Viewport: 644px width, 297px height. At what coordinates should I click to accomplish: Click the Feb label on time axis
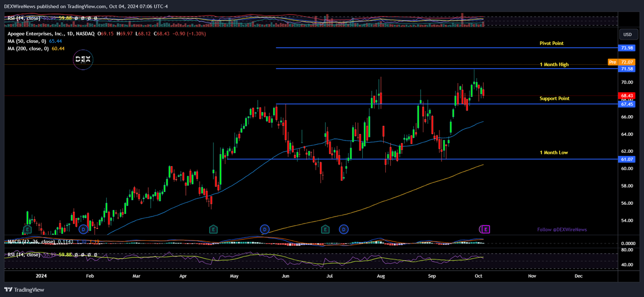click(x=90, y=277)
